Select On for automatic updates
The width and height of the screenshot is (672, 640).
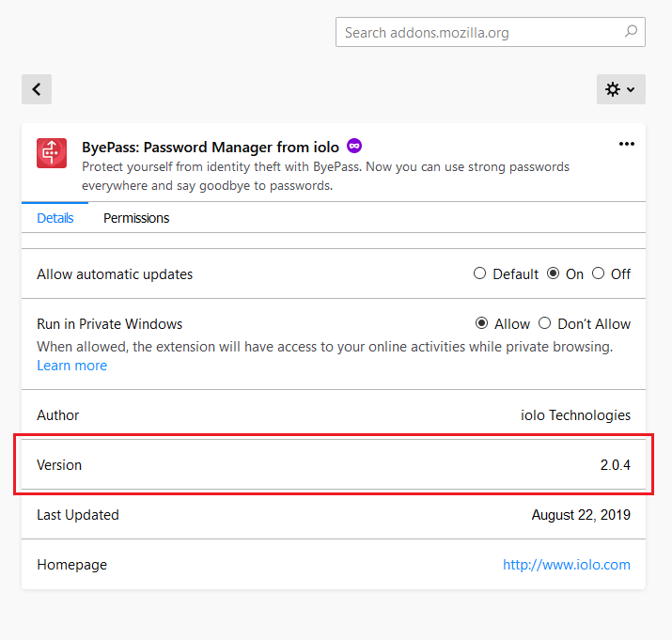553,273
